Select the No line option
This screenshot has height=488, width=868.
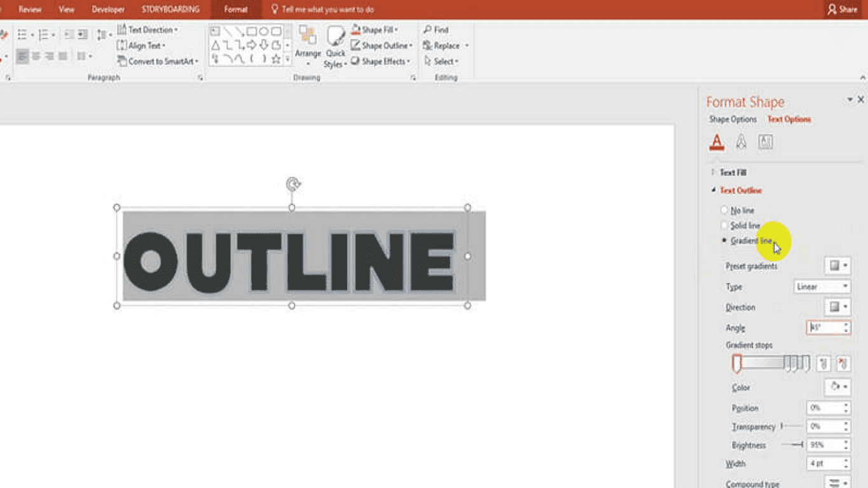pyautogui.click(x=738, y=210)
